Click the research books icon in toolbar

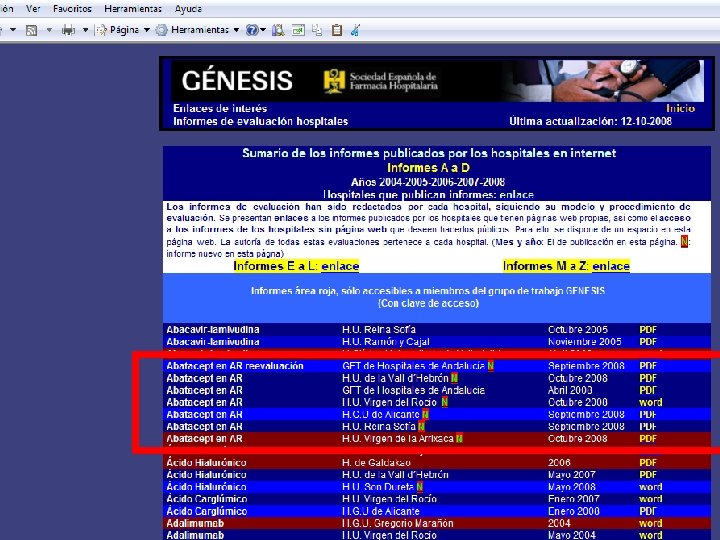(x=278, y=30)
